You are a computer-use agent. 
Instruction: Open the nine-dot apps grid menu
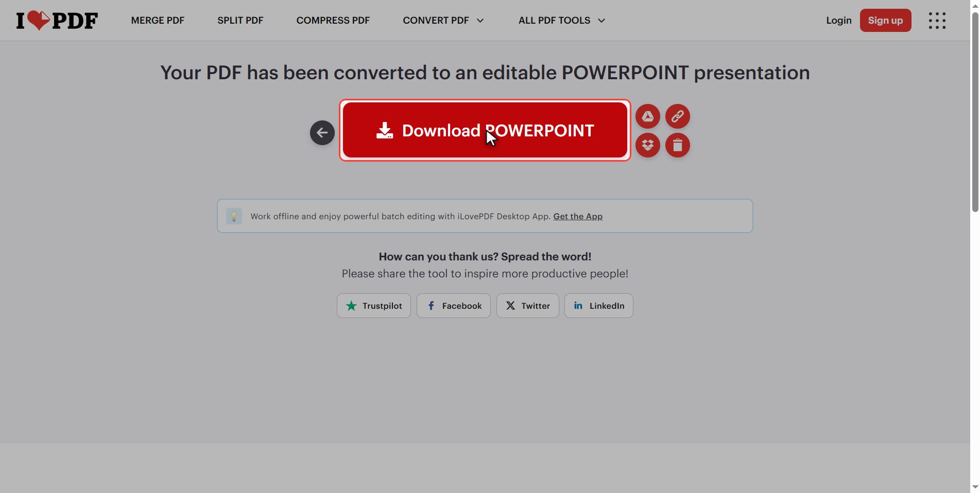(937, 21)
